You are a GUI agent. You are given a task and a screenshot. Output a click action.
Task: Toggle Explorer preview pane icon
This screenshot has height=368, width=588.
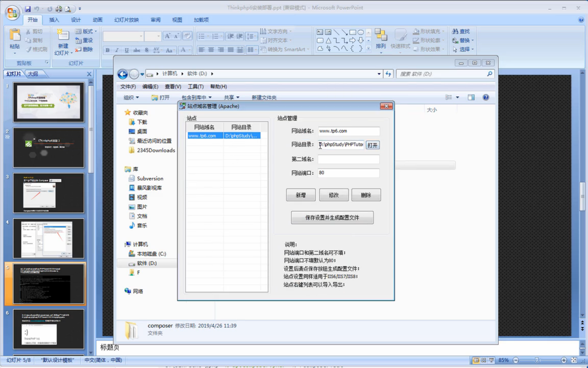(471, 97)
